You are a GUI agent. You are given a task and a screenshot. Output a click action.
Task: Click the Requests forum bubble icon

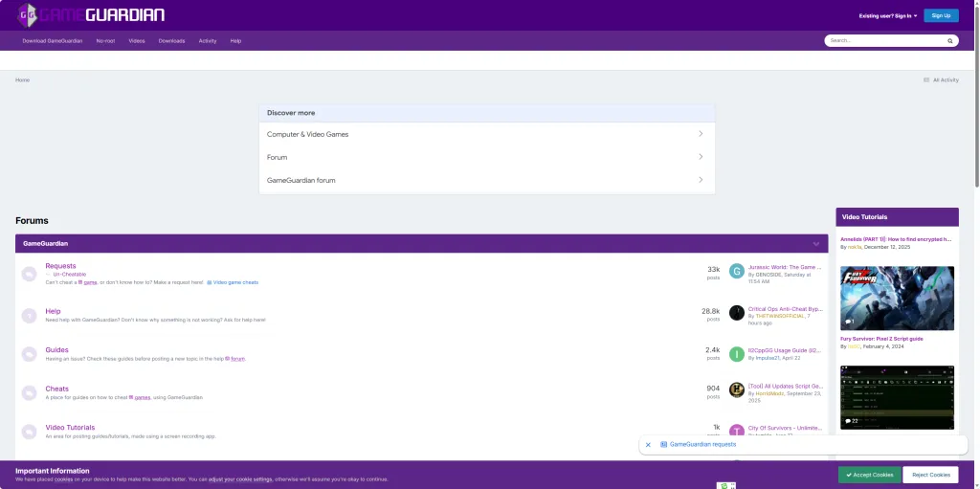pyautogui.click(x=30, y=274)
